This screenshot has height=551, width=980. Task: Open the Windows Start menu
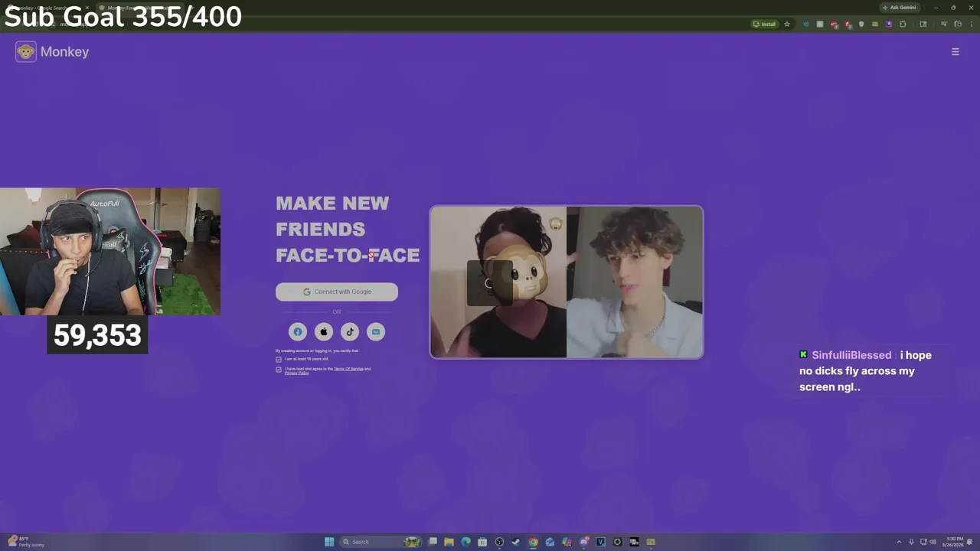click(329, 542)
